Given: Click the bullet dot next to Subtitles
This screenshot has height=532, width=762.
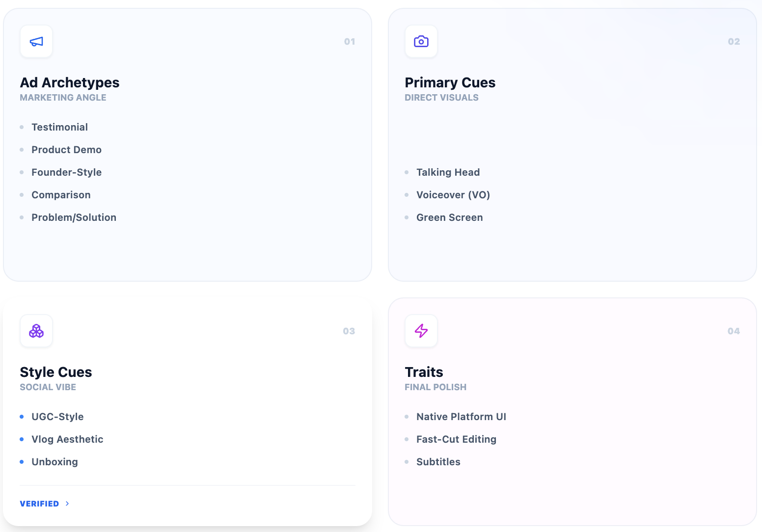Looking at the screenshot, I should (x=407, y=462).
